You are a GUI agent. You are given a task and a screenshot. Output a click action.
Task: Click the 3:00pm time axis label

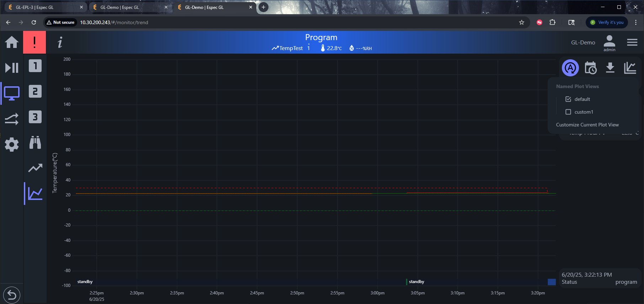(x=378, y=293)
